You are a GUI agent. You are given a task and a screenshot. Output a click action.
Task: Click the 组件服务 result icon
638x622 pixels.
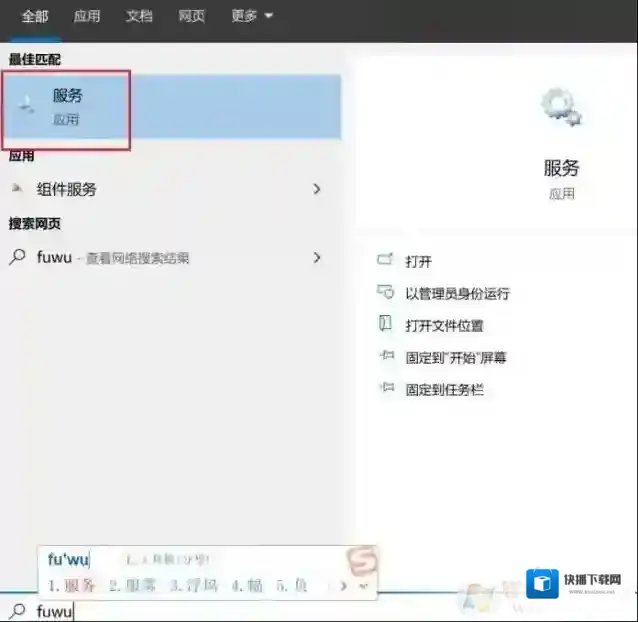coord(17,189)
